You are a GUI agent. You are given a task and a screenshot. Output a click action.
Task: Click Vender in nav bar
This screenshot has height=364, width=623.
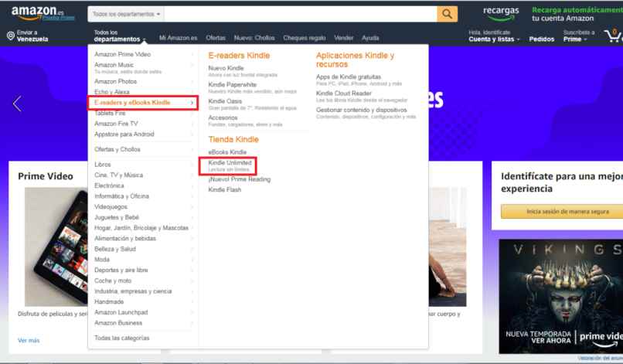click(x=344, y=38)
